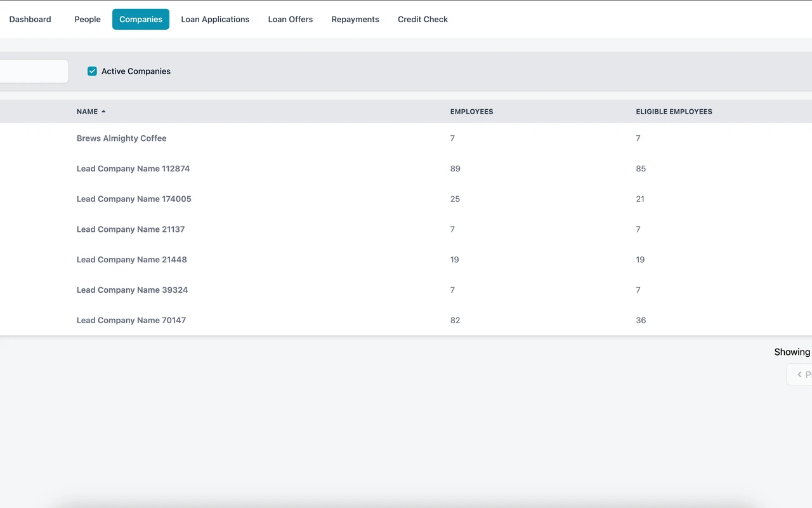The image size is (812, 508).
Task: Switch to Repayments tab
Action: (355, 19)
